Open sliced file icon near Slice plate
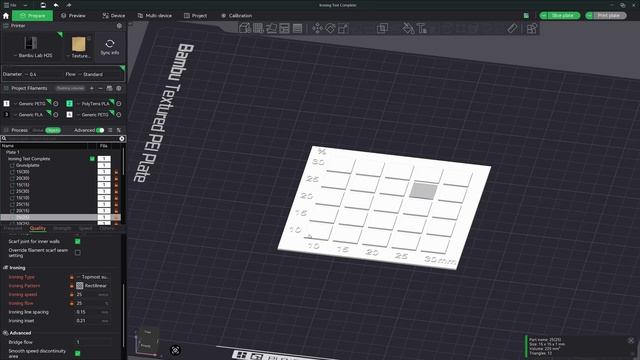This screenshot has width=640, height=360. click(x=526, y=16)
